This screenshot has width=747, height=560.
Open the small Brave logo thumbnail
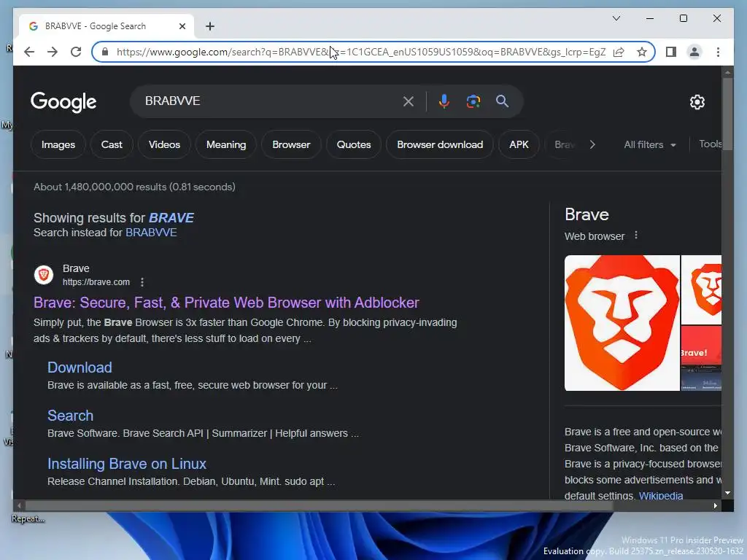coord(701,289)
